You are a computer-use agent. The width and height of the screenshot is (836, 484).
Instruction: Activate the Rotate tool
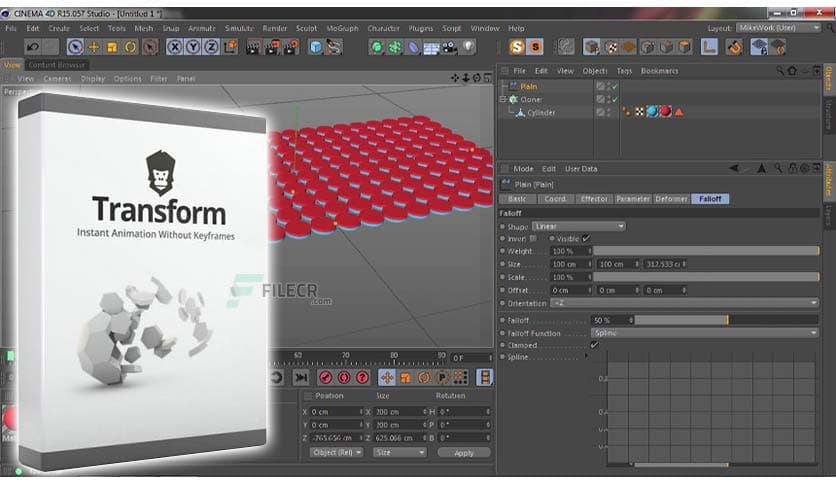(130, 47)
